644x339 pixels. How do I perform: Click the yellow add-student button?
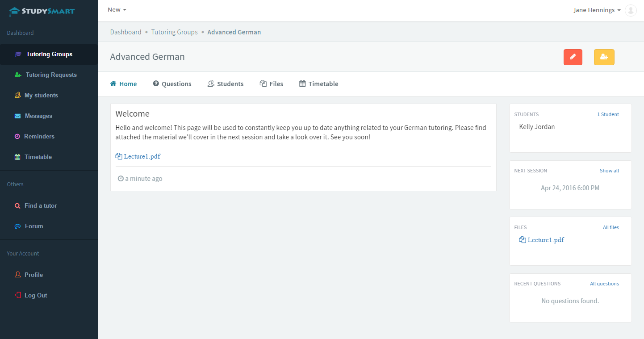click(x=604, y=57)
